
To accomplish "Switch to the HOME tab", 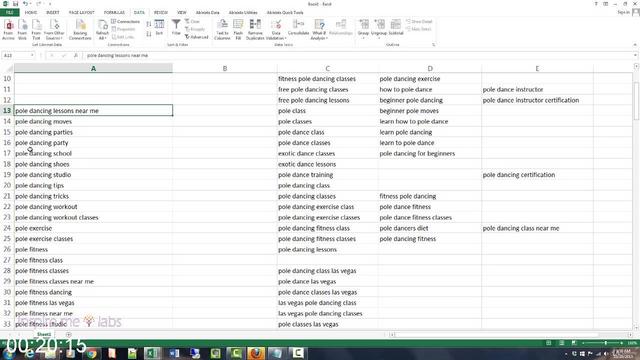I will (31, 13).
